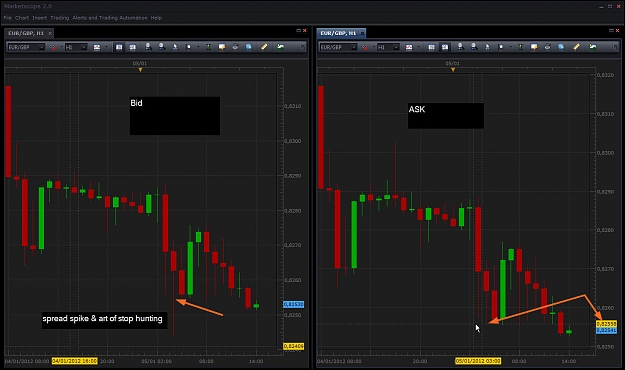This screenshot has width=625, height=370.
Task: Click the blue globe icon in the ASK chart toolbar
Action: pos(561,47)
